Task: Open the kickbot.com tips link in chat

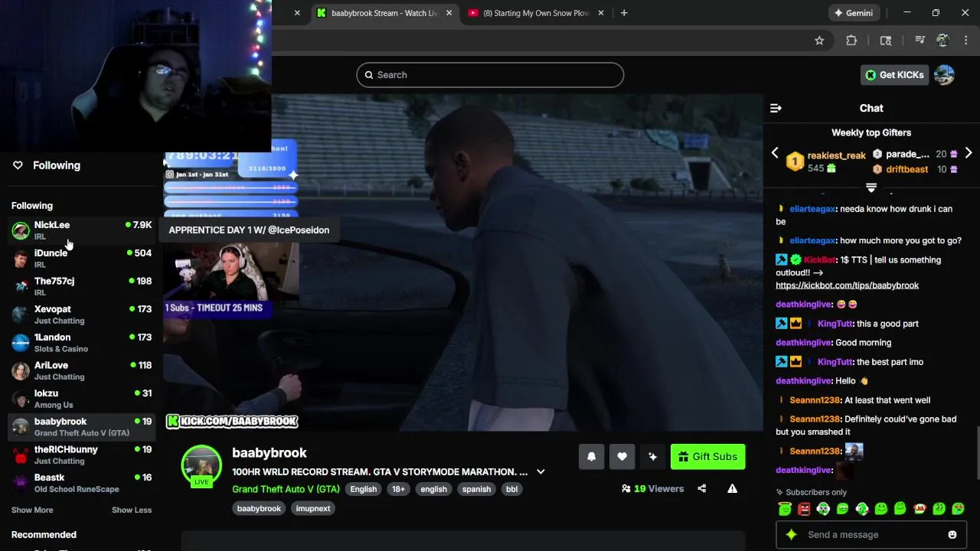Action: (x=847, y=285)
